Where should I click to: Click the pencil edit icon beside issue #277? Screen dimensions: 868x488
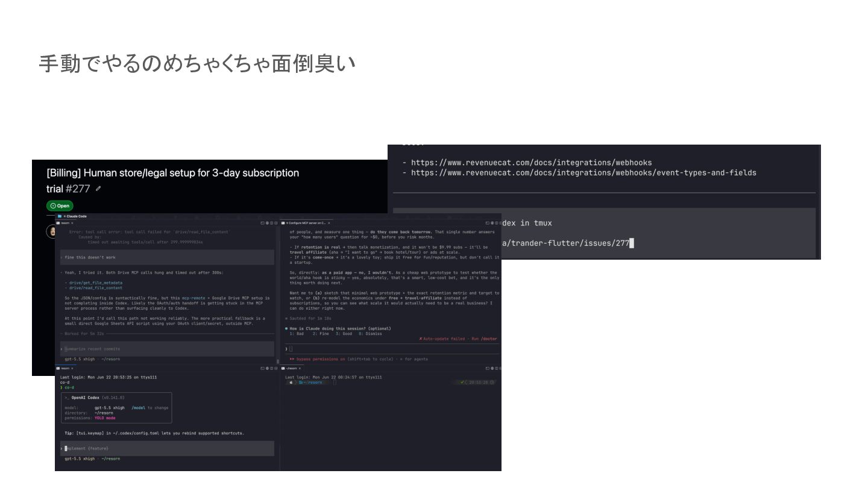pos(98,189)
